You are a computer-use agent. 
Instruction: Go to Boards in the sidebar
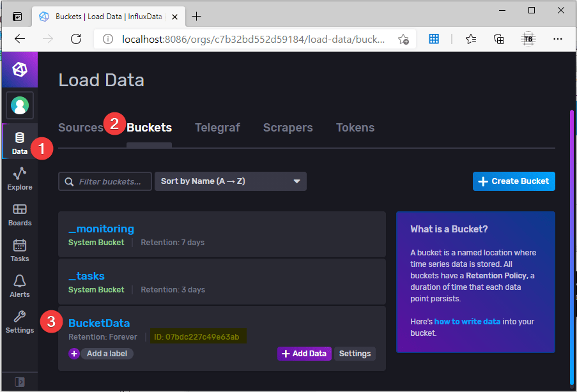(x=19, y=214)
